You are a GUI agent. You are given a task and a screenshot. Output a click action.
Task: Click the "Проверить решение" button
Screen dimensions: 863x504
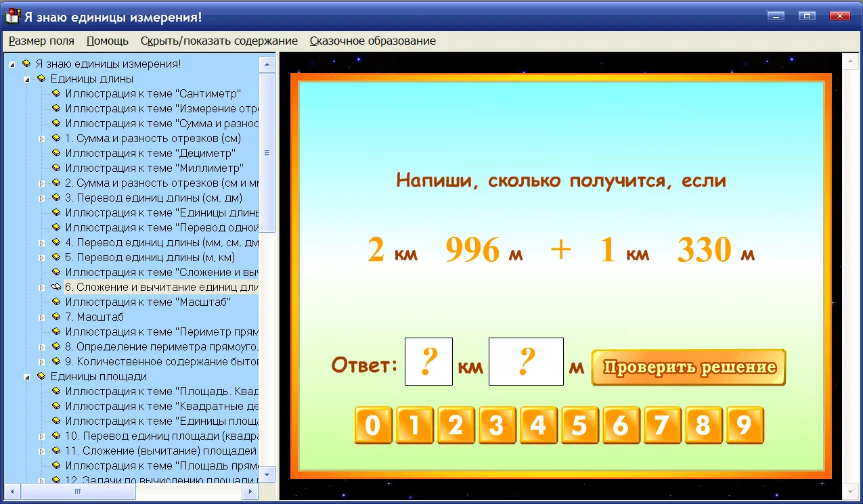pos(689,367)
